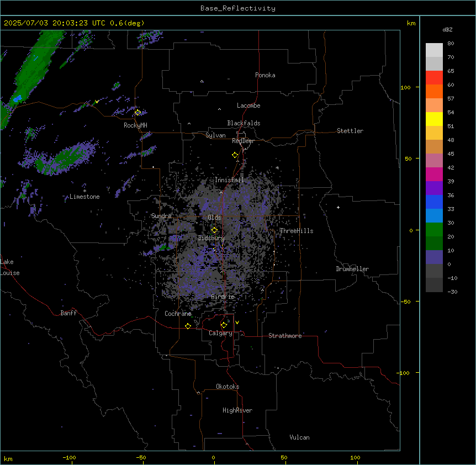Select the Airdrie city label
This screenshot has width=476, height=465.
tap(223, 297)
